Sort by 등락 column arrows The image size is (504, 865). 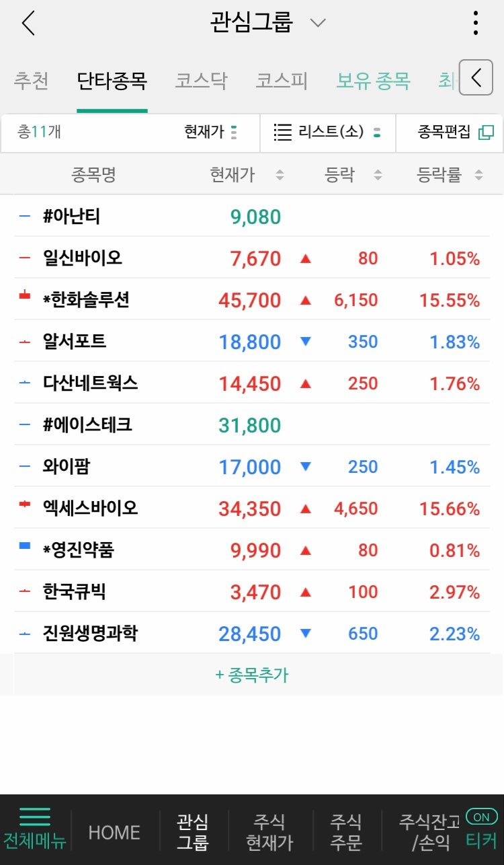pyautogui.click(x=378, y=176)
